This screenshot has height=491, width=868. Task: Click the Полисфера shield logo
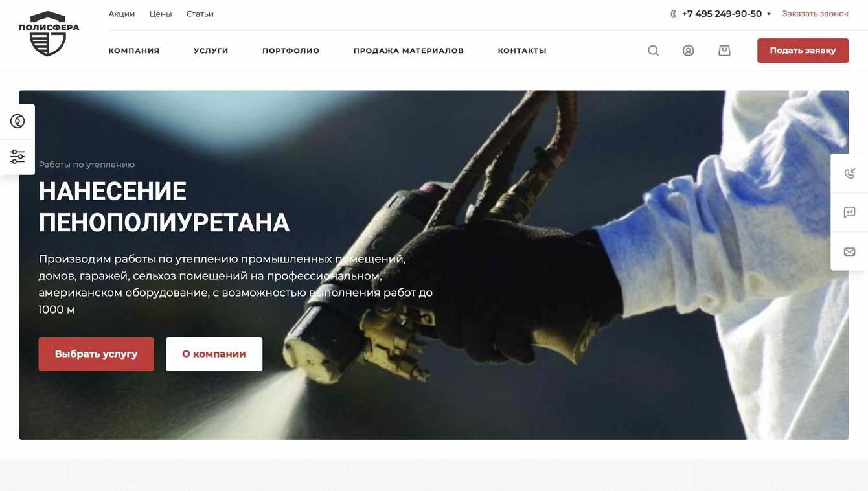coord(49,34)
